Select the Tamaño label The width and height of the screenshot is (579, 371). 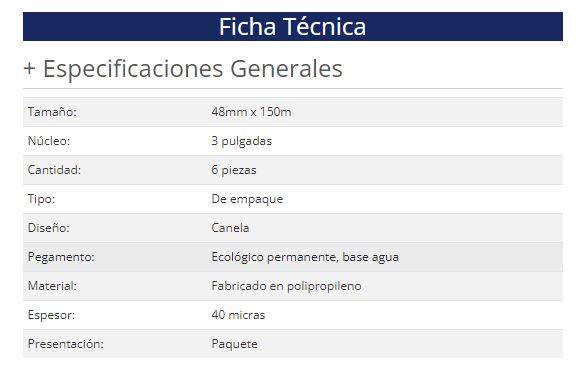pyautogui.click(x=52, y=112)
